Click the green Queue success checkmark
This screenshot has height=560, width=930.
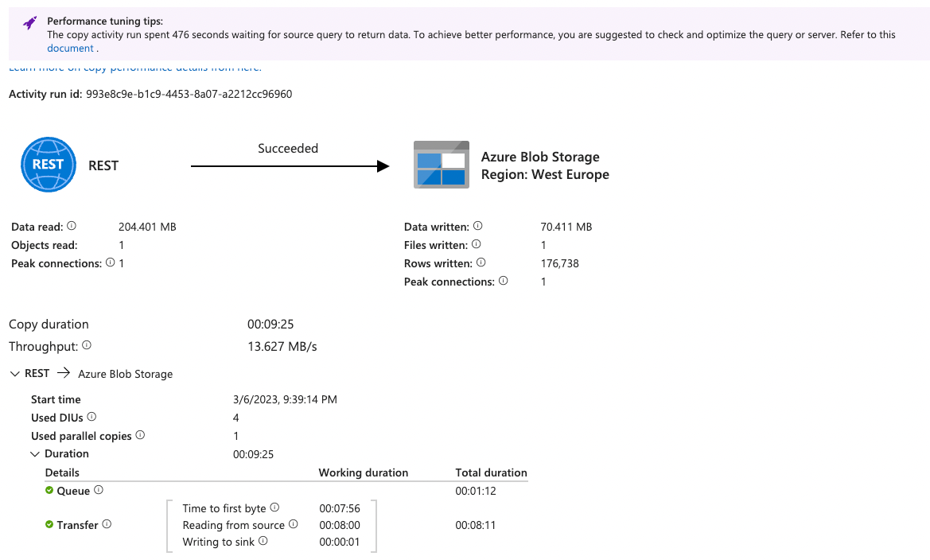(49, 490)
